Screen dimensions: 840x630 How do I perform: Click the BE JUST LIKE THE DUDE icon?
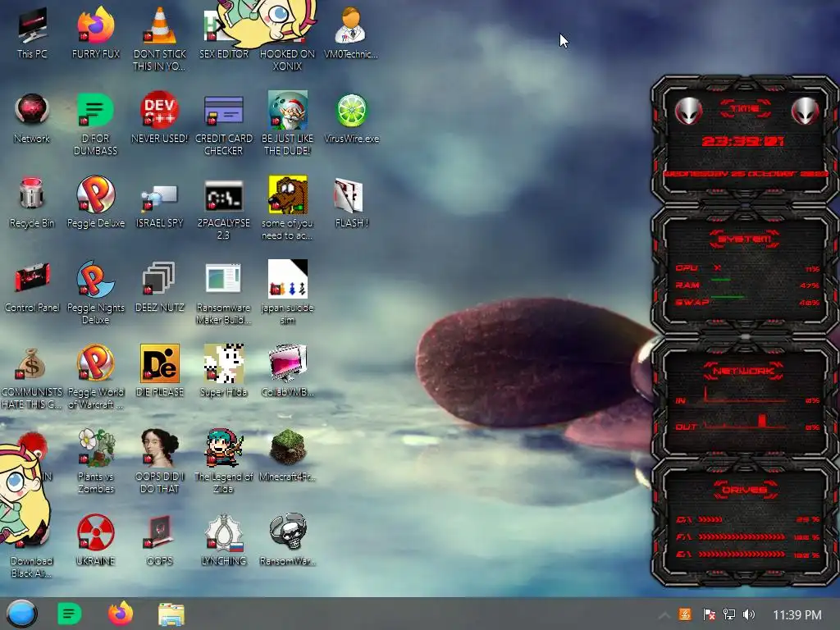coord(288,110)
